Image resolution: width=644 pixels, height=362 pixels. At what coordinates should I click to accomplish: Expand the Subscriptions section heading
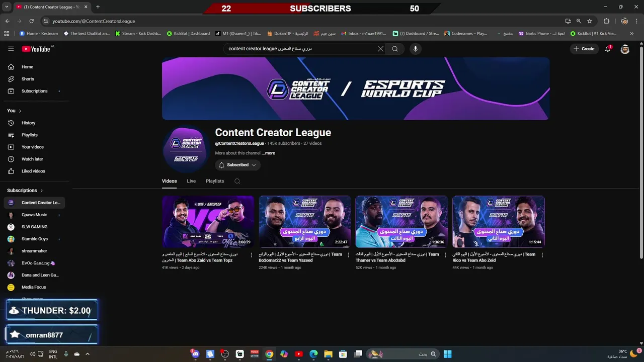click(x=25, y=191)
